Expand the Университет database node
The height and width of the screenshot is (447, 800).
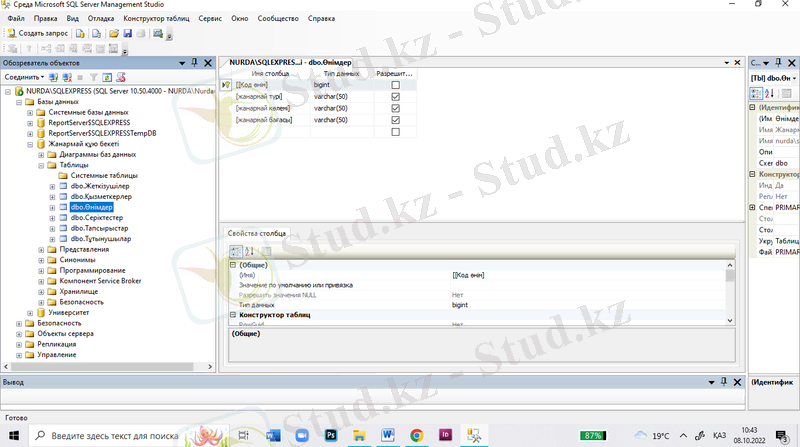tap(30, 313)
